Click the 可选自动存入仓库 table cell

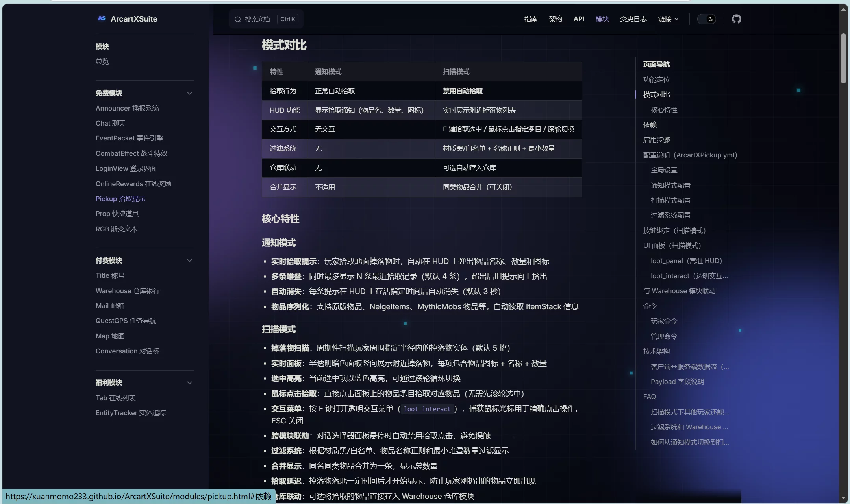pos(508,168)
